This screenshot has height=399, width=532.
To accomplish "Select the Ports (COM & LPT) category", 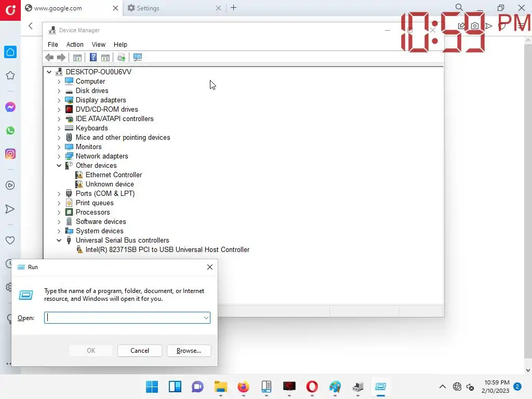I will pyautogui.click(x=105, y=193).
